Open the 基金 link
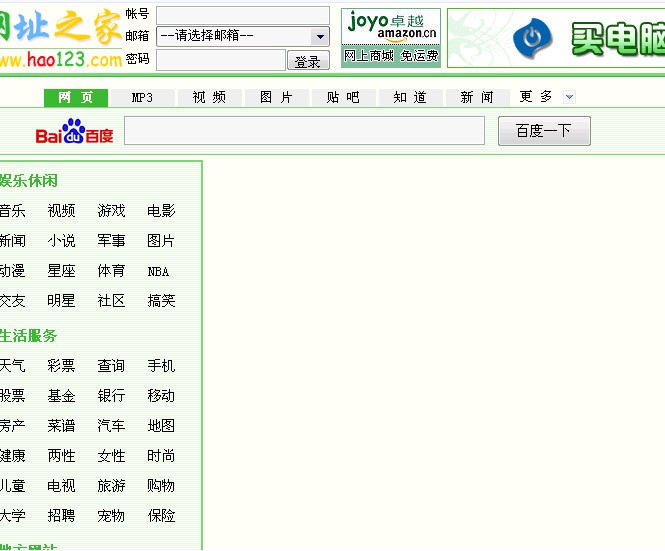The height and width of the screenshot is (551, 665). (x=61, y=396)
